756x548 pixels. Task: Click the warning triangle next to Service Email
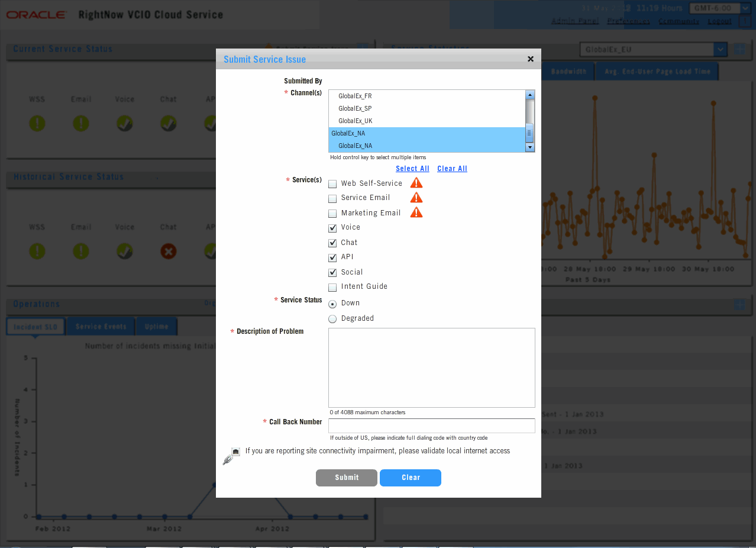coord(416,197)
